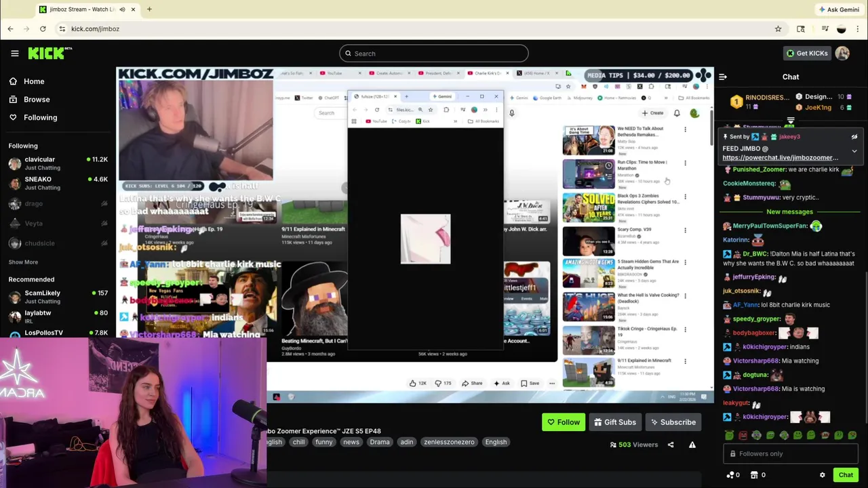The height and width of the screenshot is (488, 868).
Task: Select the zenlesszonezero tag
Action: point(449,442)
